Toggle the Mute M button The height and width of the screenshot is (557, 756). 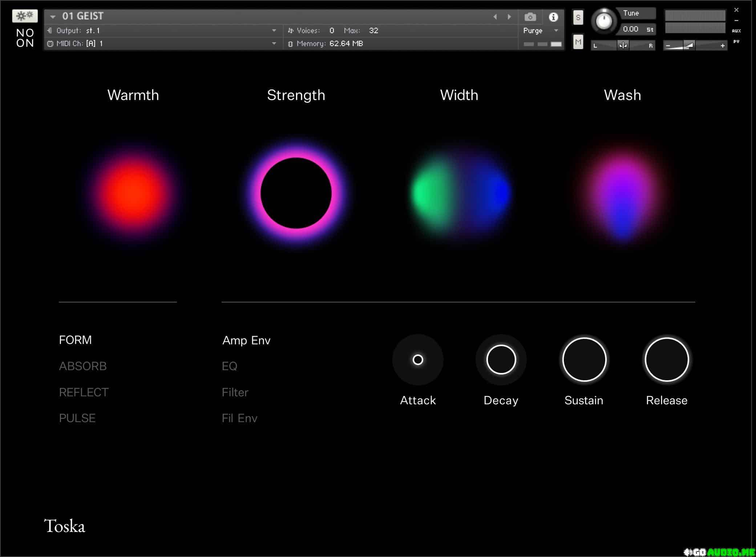pyautogui.click(x=578, y=42)
